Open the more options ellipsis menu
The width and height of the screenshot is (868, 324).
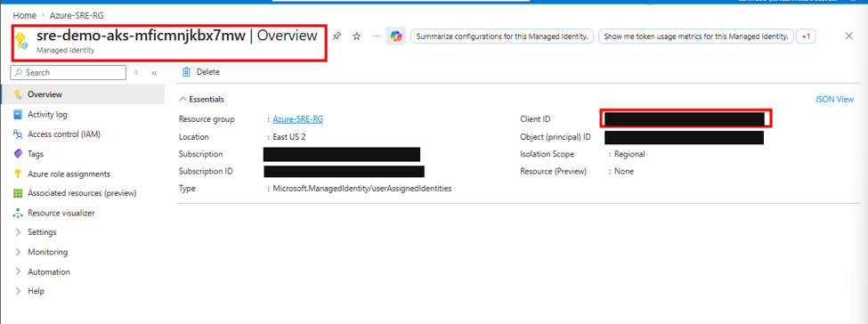(377, 36)
